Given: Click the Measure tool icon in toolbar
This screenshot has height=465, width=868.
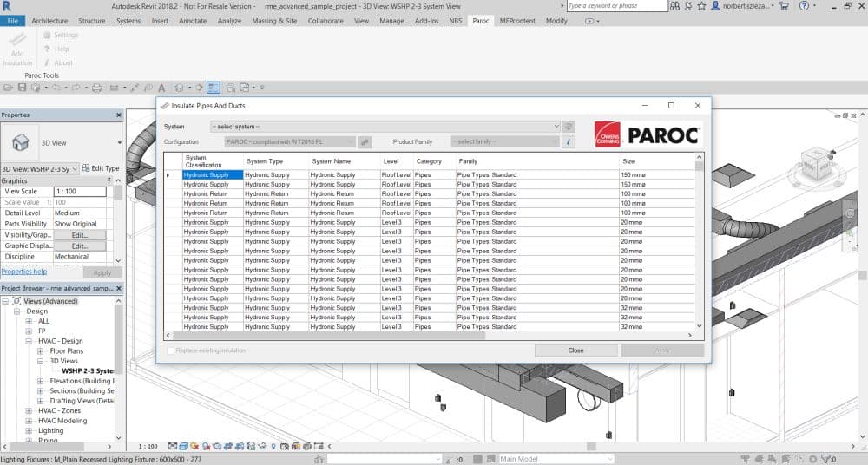Looking at the screenshot, I should pos(114,88).
